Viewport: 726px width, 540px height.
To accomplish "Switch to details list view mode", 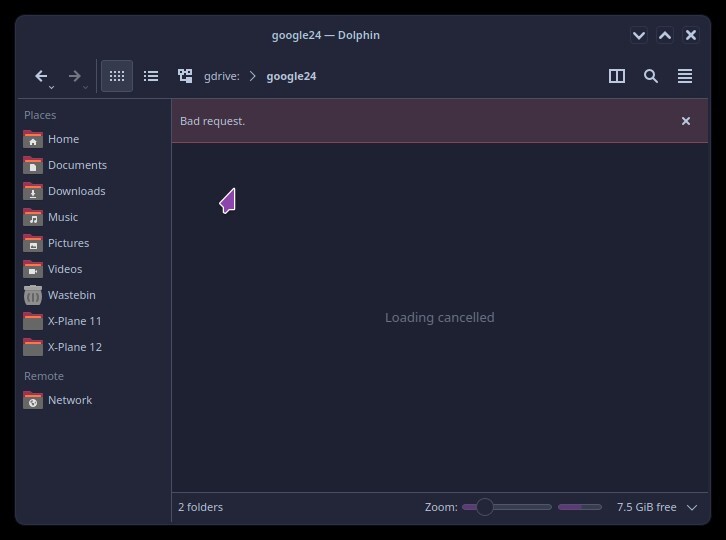I will [x=151, y=76].
